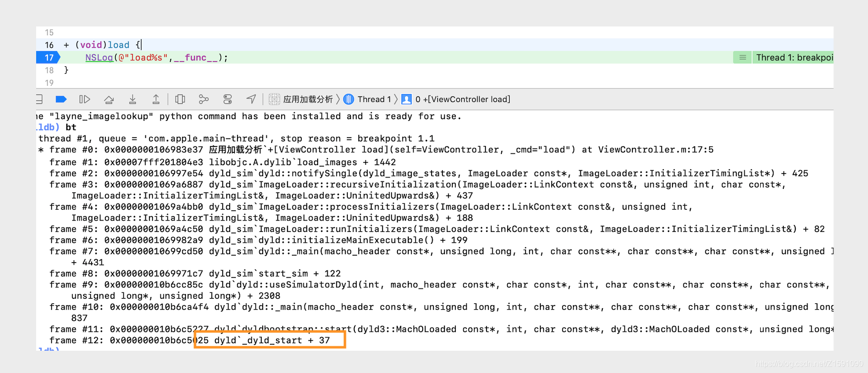This screenshot has width=868, height=373.
Task: Click the continue program execution icon
Action: [x=85, y=99]
